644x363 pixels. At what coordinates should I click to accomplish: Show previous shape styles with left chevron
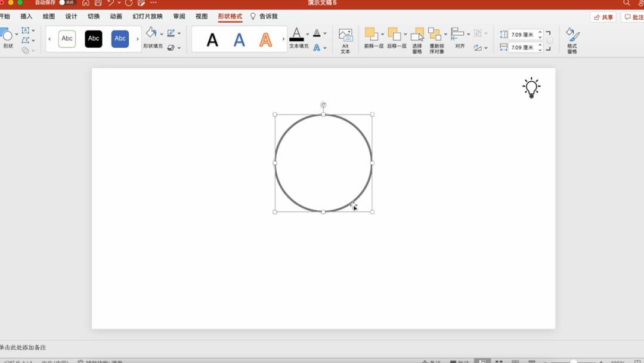(x=49, y=39)
